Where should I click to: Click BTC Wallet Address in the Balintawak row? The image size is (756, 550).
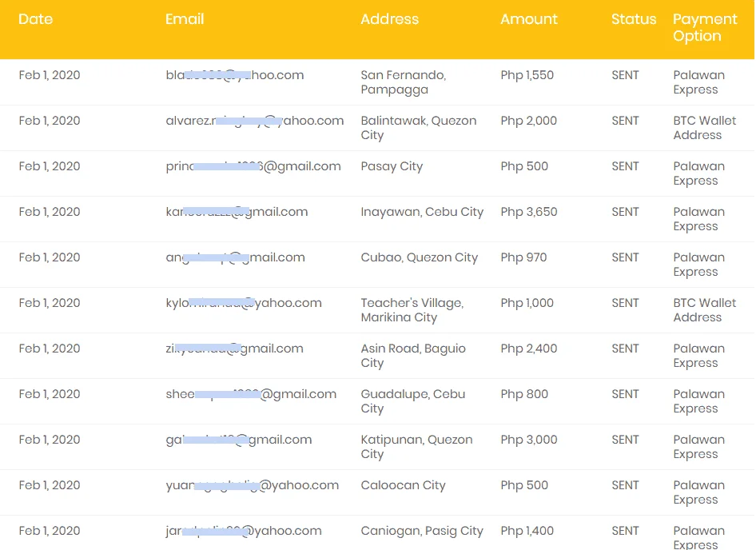(704, 128)
